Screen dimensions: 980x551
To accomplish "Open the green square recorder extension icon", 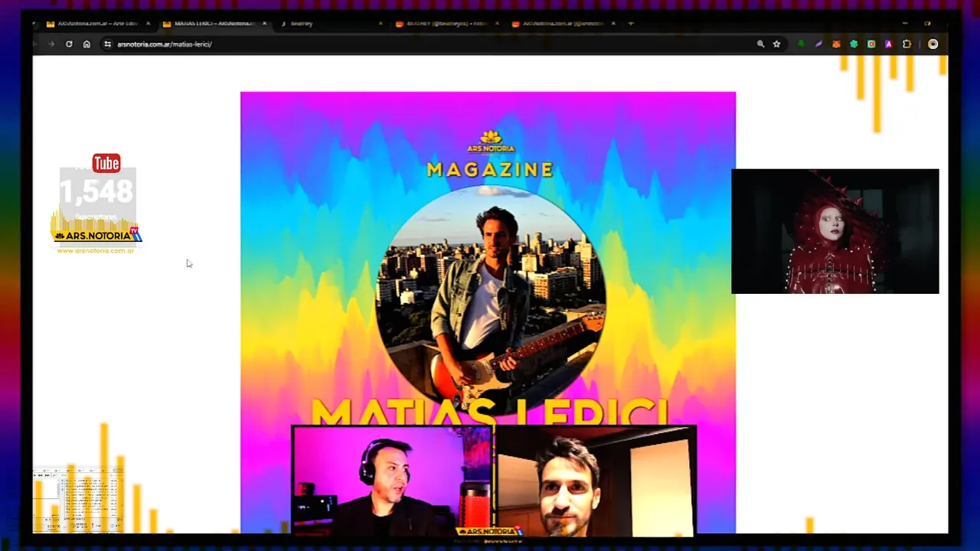I will [871, 44].
